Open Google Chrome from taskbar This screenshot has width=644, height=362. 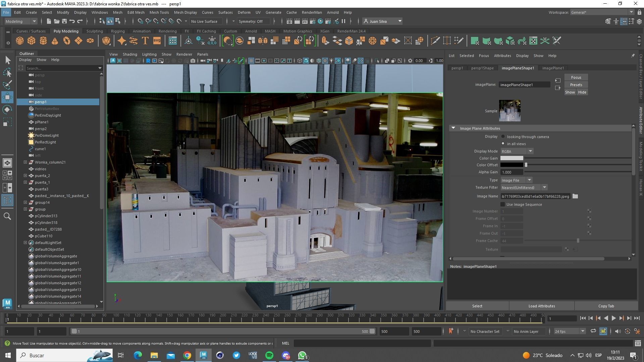[x=187, y=355]
